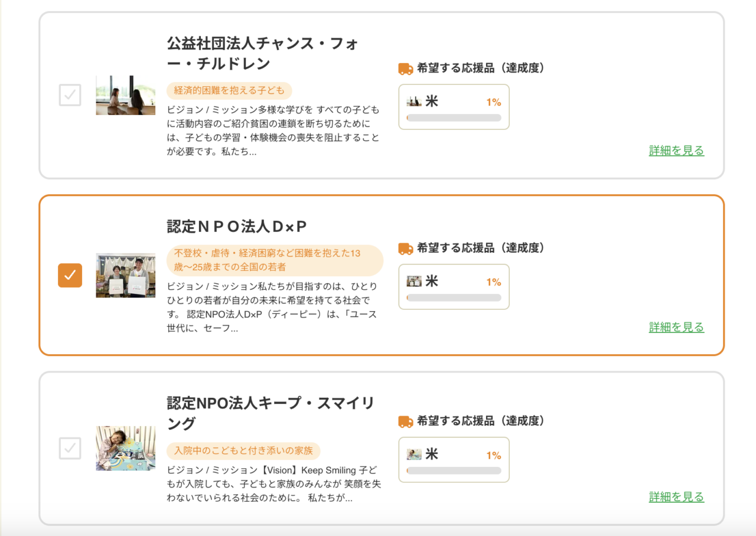Click truck icon in D×P card

(x=406, y=249)
